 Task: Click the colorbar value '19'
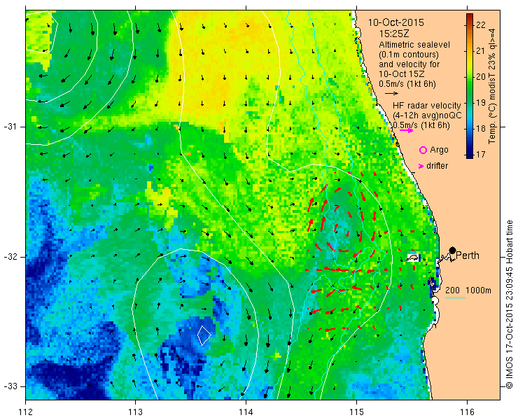(481, 102)
